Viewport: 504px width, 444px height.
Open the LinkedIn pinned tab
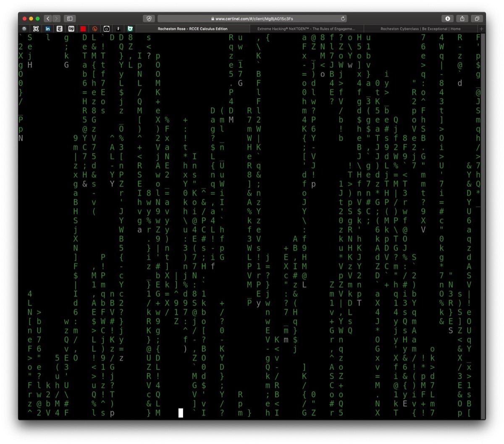pos(48,29)
